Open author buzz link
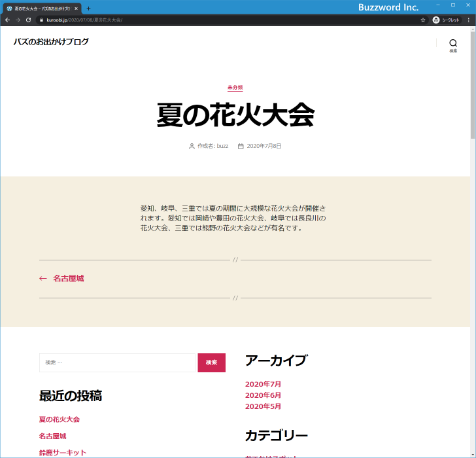The height and width of the screenshot is (458, 476). (222, 146)
